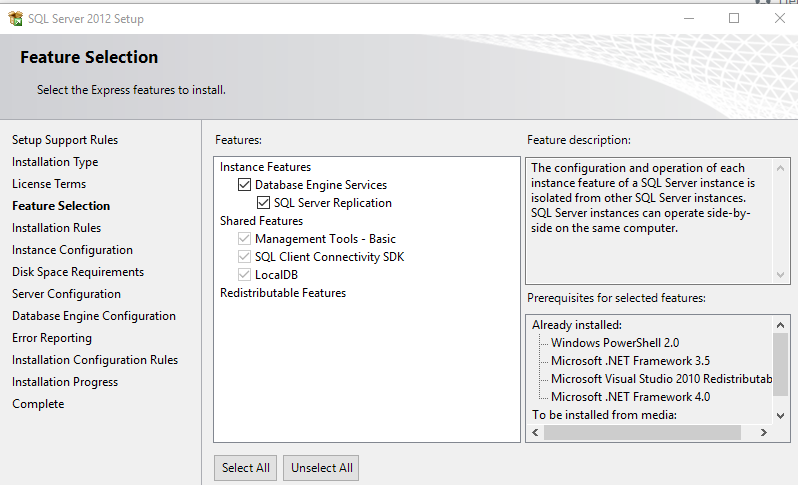The width and height of the screenshot is (798, 485).
Task: Select the Shared Features tree node
Action: click(261, 221)
